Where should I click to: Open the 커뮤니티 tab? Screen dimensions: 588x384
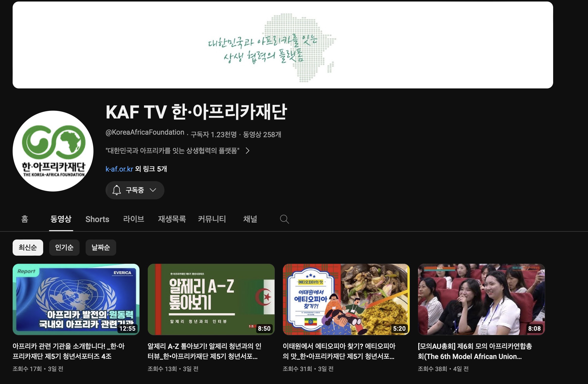tap(212, 219)
